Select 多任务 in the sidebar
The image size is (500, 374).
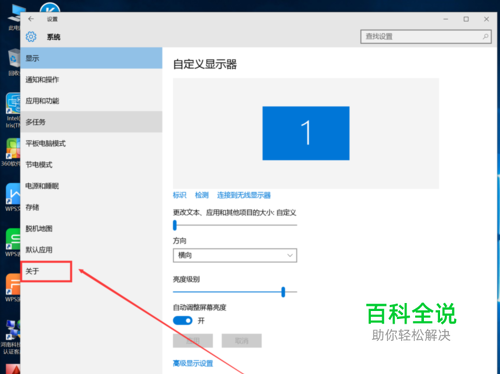coord(91,122)
